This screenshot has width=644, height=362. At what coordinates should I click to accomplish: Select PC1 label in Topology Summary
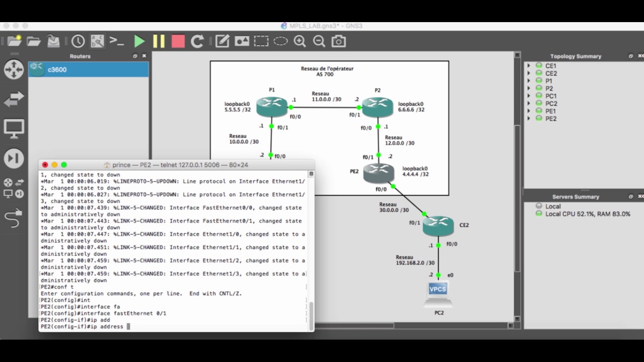551,96
